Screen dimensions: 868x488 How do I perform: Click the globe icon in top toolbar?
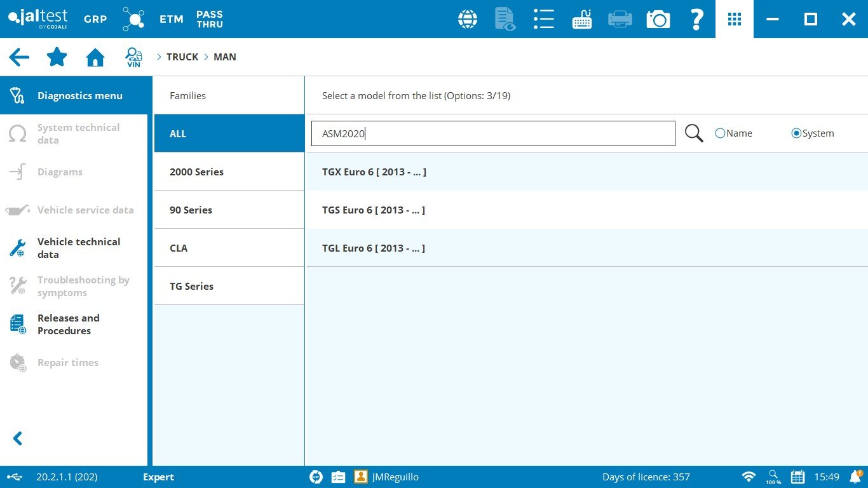coord(468,19)
